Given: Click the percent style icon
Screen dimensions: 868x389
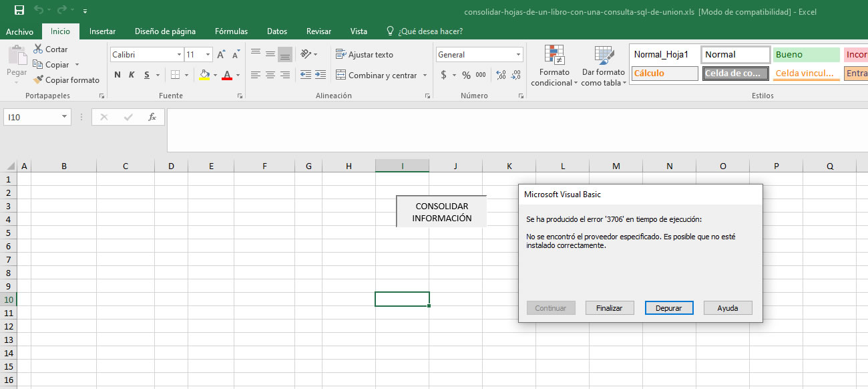Looking at the screenshot, I should 466,76.
